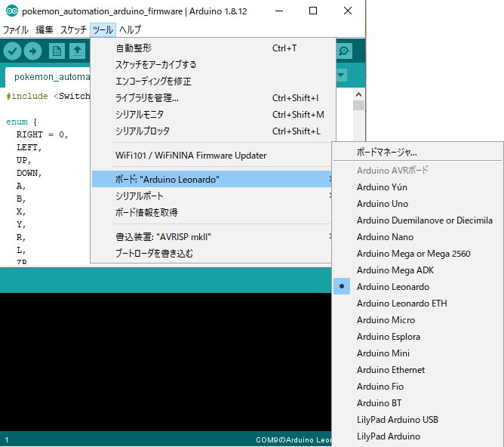The width and height of the screenshot is (504, 447).
Task: Expand 書込装置: "AVRISP mkII" submenu
Action: click(212, 237)
